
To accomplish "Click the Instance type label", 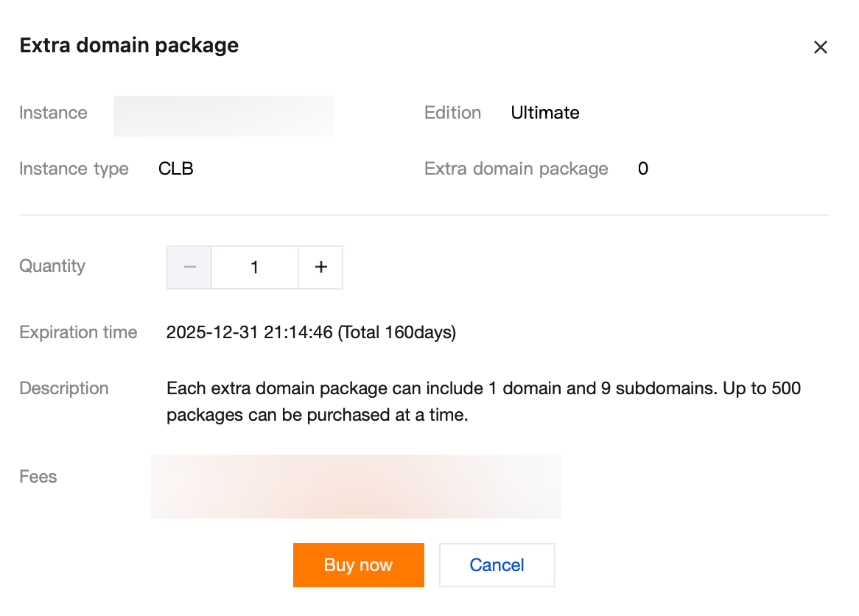I will (x=74, y=169).
